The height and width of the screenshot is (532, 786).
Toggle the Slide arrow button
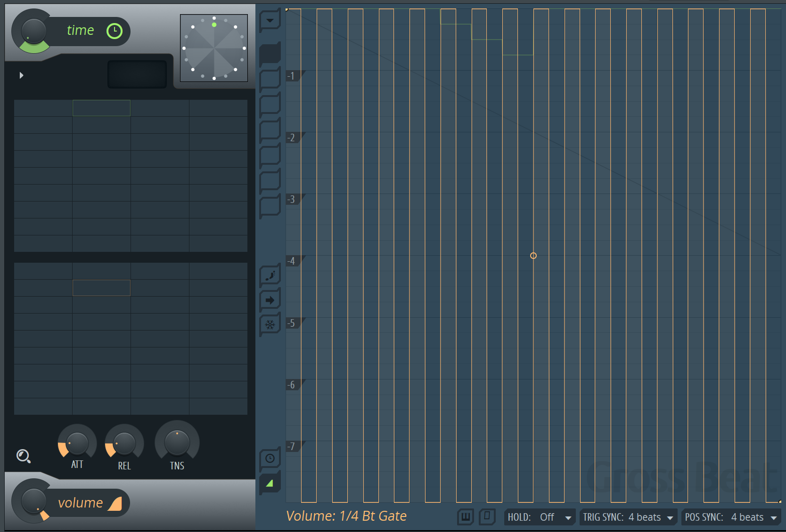[x=270, y=300]
